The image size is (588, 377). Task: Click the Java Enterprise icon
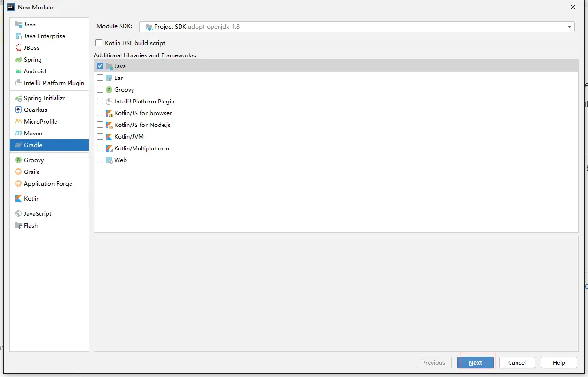click(x=18, y=36)
